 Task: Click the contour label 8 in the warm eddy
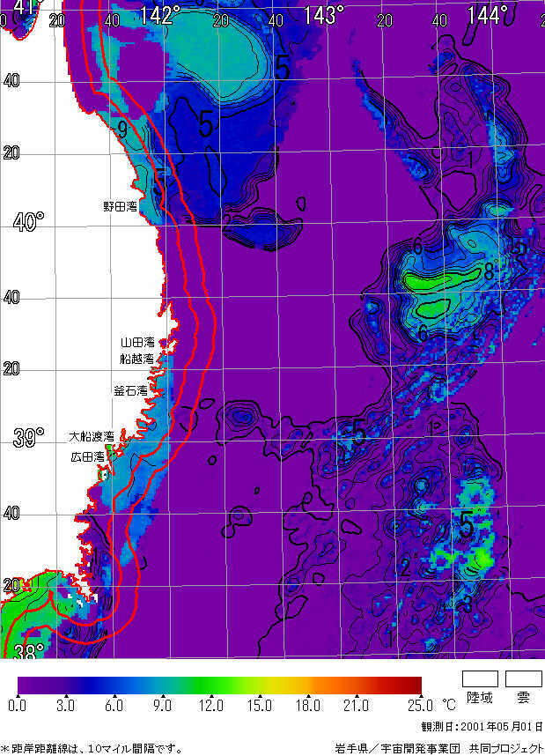(489, 272)
